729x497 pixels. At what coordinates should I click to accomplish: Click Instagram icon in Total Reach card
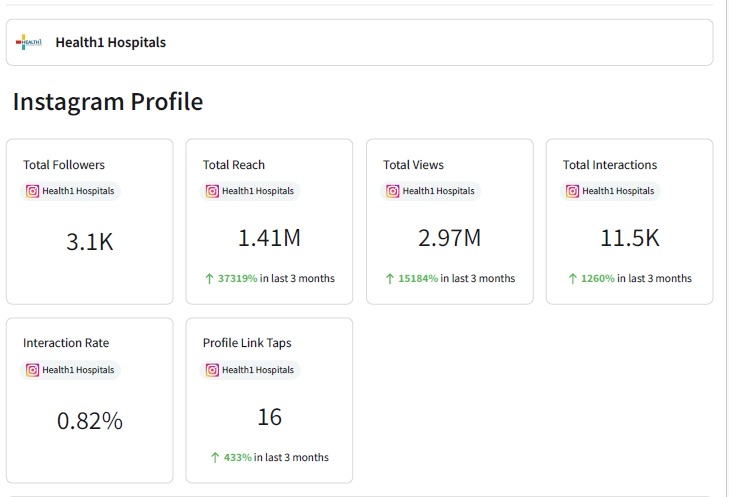click(x=212, y=191)
